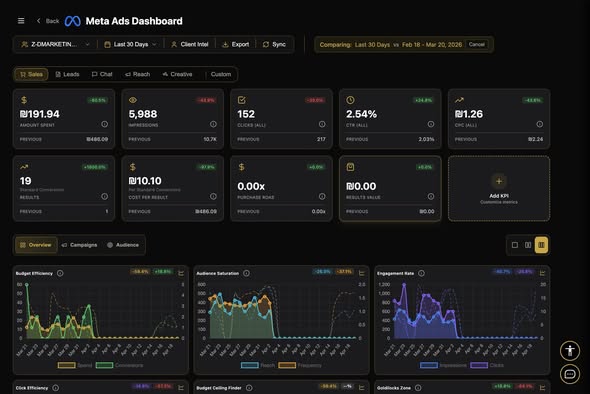Open info for Results card
Screen dimensions: 590x394
pos(105,196)
